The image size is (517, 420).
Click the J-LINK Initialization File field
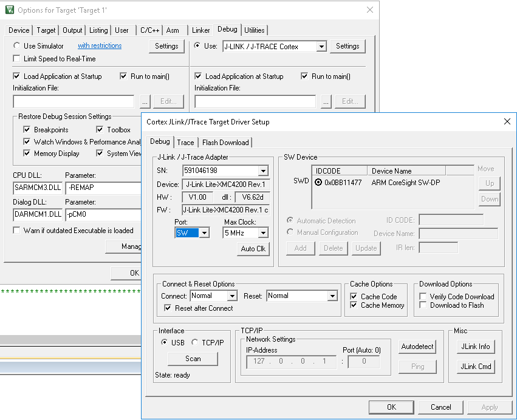coord(255,101)
